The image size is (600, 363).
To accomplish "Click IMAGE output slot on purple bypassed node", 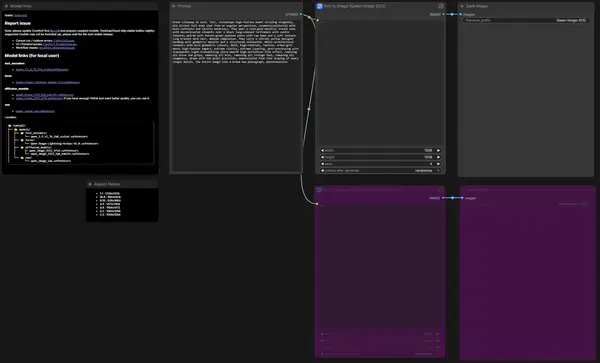I will [x=443, y=198].
